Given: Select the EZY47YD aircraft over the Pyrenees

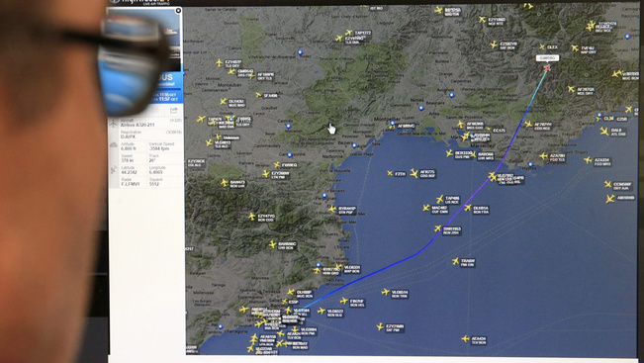Looking at the screenshot, I should 252,216.
